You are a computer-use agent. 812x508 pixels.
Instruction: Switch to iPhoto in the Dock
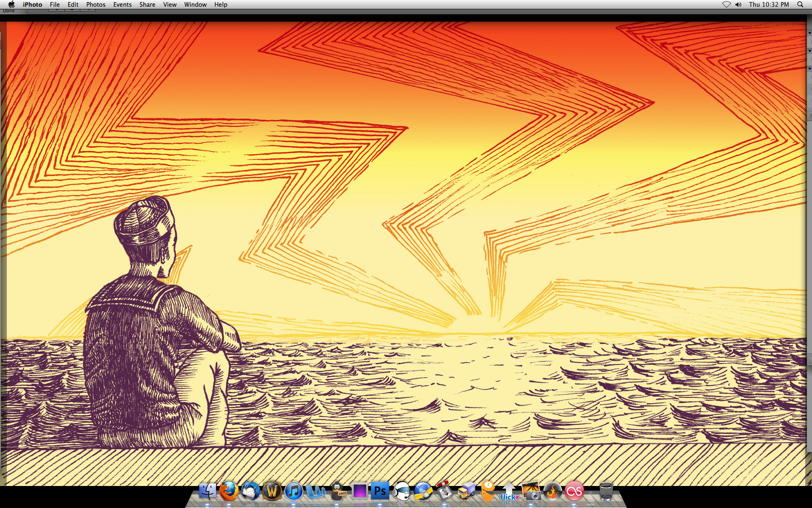(531, 491)
